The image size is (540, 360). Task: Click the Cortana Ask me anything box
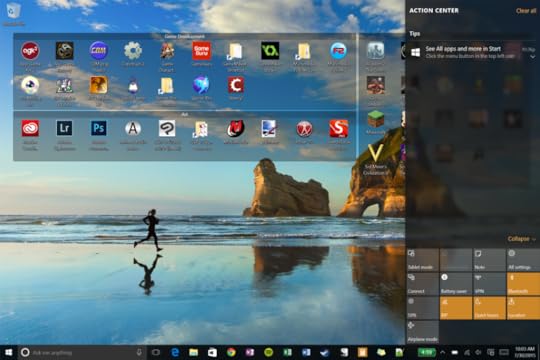coord(81,352)
